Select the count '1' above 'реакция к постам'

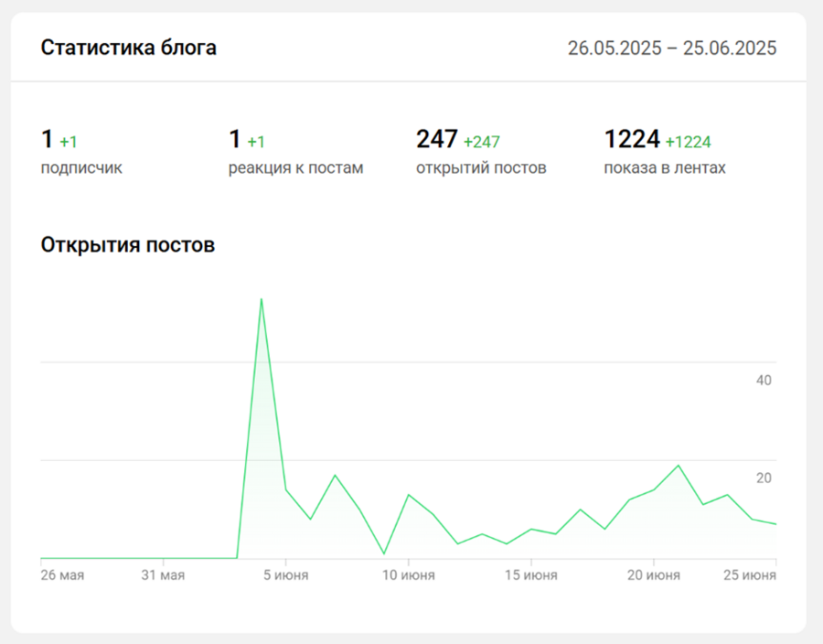pyautogui.click(x=235, y=140)
